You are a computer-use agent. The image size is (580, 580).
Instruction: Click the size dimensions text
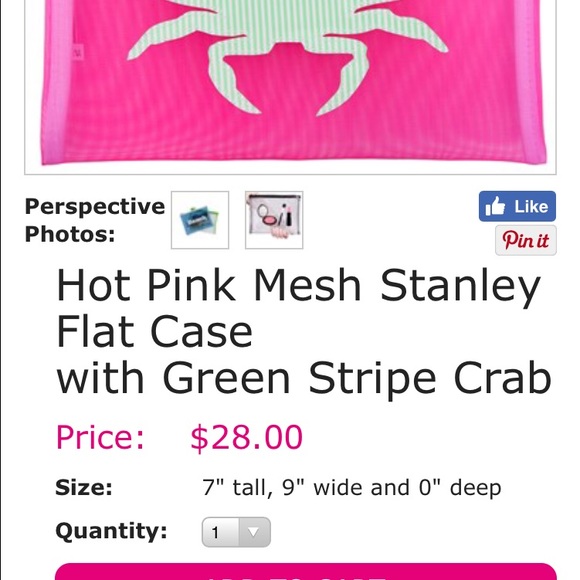(x=352, y=488)
